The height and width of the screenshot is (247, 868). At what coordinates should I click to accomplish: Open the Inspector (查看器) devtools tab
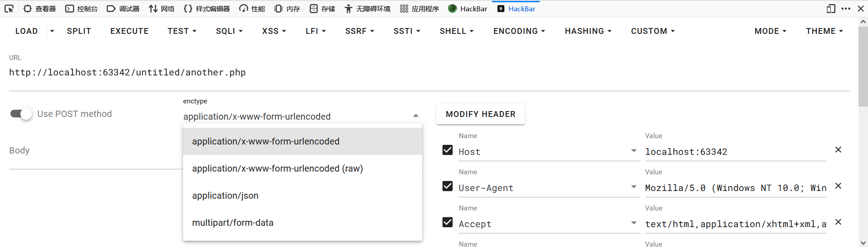40,9
